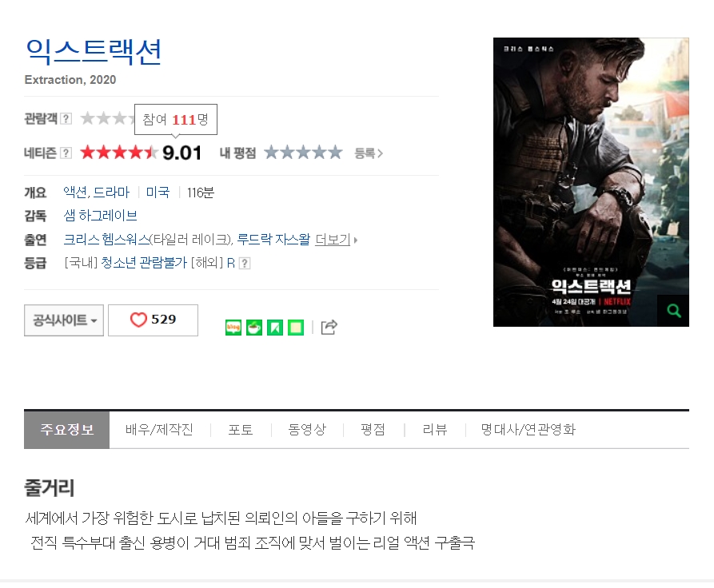Click the yellow memo share icon
This screenshot has width=714, height=588.
click(x=296, y=328)
